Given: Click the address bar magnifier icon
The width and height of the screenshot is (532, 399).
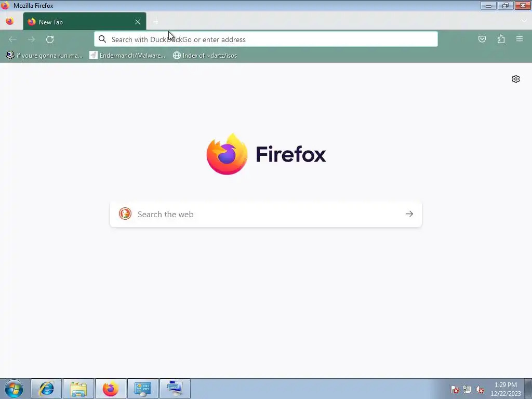Looking at the screenshot, I should click(102, 39).
